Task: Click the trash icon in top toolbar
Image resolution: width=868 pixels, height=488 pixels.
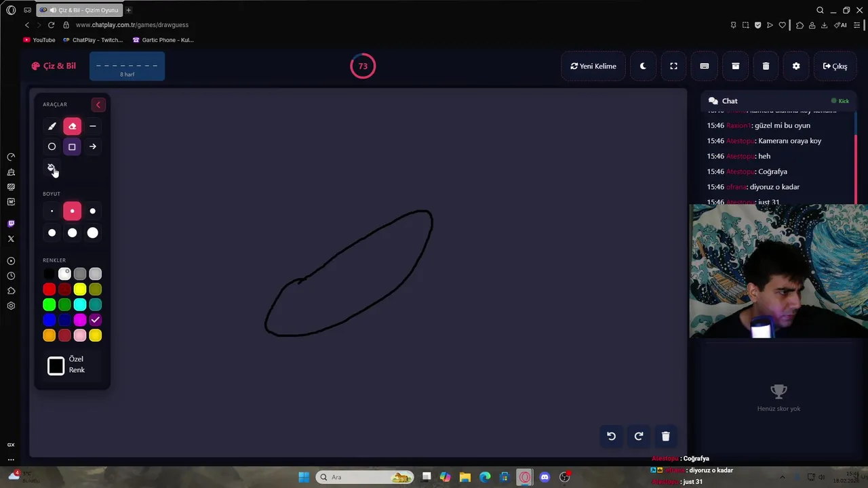Action: (x=766, y=66)
